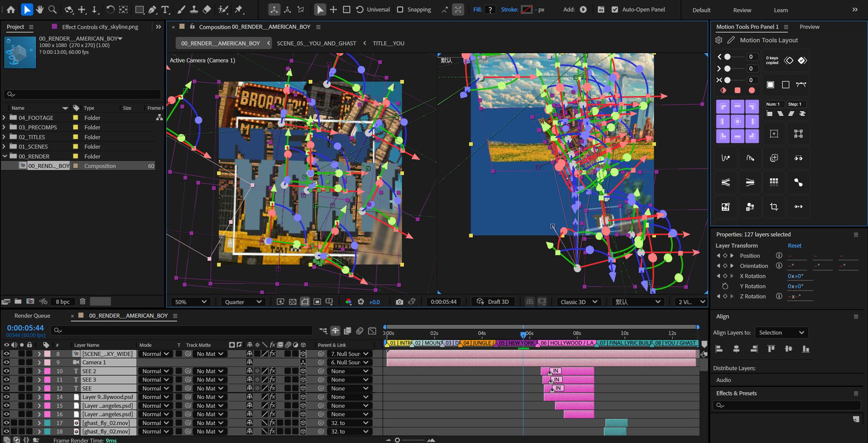Go to the Home screen icon
The height and width of the screenshot is (443, 868).
(10, 9)
